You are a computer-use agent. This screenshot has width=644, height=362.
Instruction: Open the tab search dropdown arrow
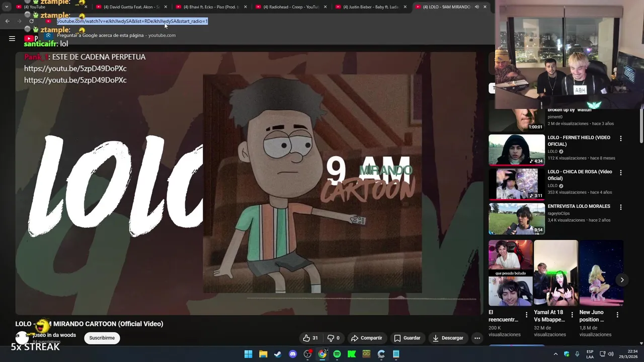pos(7,7)
